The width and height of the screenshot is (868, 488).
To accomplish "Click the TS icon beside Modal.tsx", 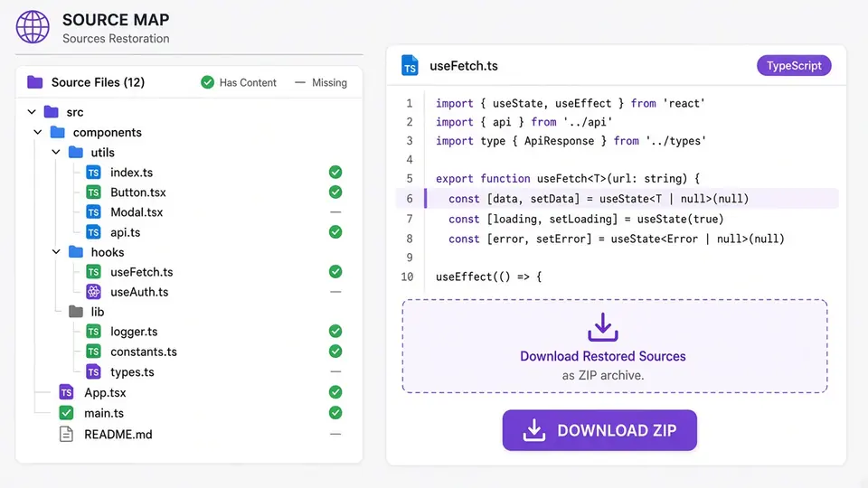I will (x=93, y=212).
